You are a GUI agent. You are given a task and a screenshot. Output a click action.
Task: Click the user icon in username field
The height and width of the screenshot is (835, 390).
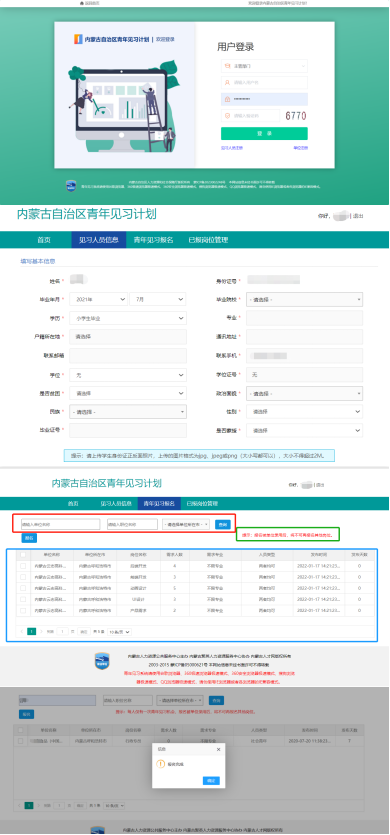click(x=227, y=83)
